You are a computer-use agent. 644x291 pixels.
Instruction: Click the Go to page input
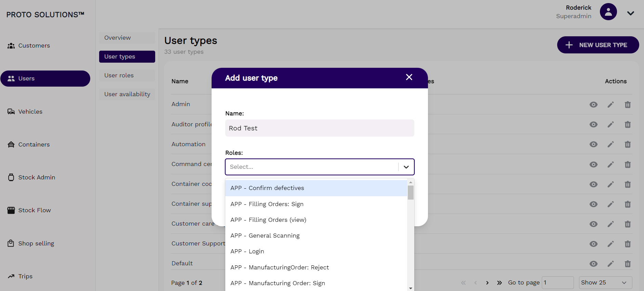tap(558, 282)
